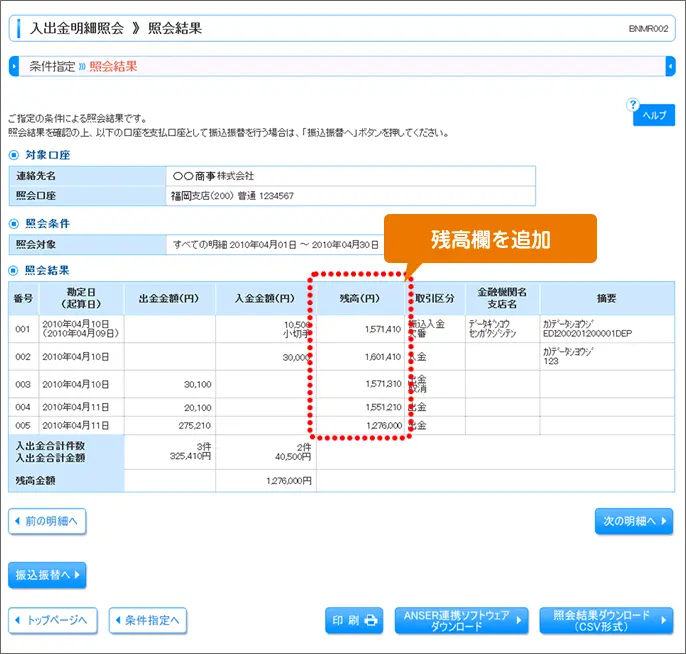Click the balance value 1,551,210
The width and height of the screenshot is (686, 654).
point(383,407)
